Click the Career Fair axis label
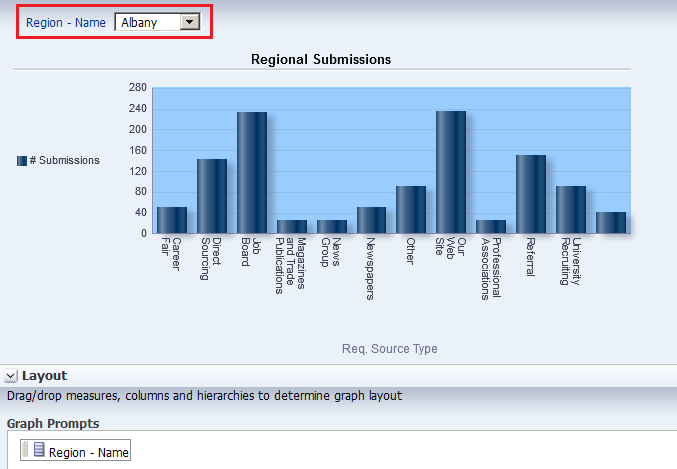The image size is (677, 469). 171,254
